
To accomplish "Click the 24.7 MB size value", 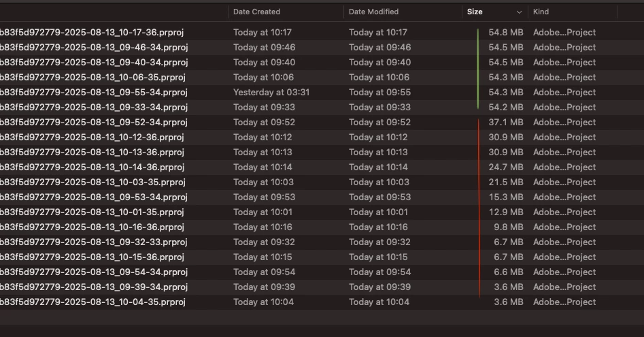I will (506, 167).
